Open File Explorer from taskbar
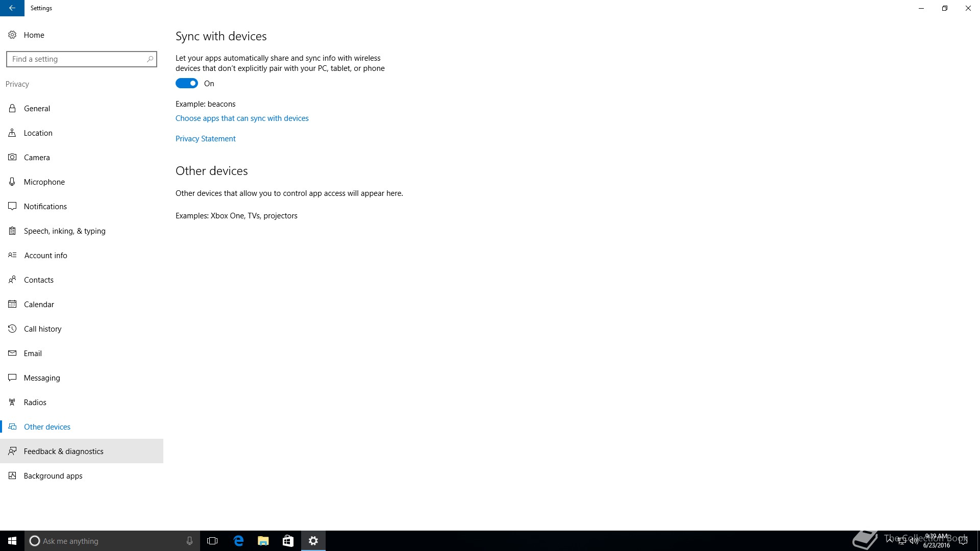 pyautogui.click(x=263, y=541)
